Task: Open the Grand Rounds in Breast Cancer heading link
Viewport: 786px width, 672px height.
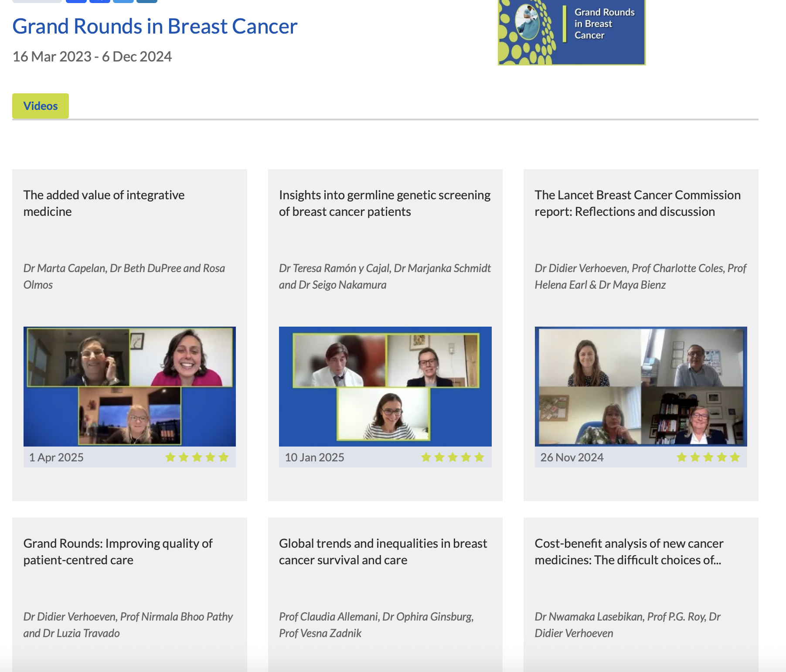Action: [155, 26]
